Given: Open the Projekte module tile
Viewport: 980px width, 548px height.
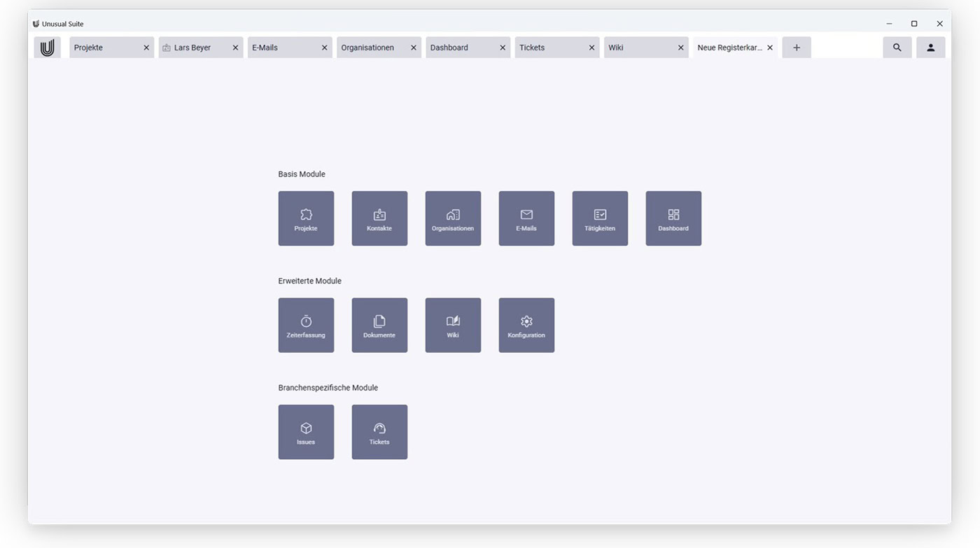Looking at the screenshot, I should coord(306,218).
